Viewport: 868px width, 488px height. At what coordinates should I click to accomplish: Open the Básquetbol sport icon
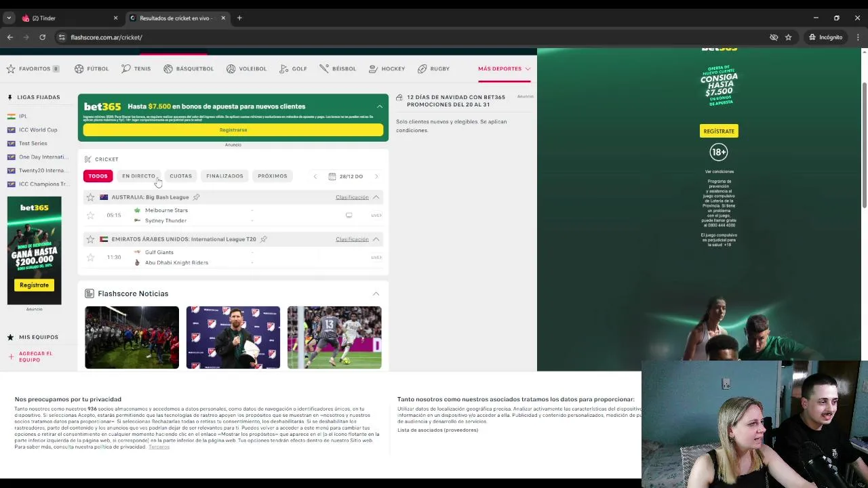click(168, 68)
